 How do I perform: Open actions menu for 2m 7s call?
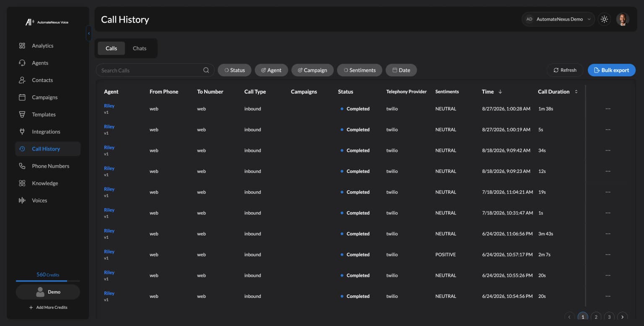click(x=608, y=255)
